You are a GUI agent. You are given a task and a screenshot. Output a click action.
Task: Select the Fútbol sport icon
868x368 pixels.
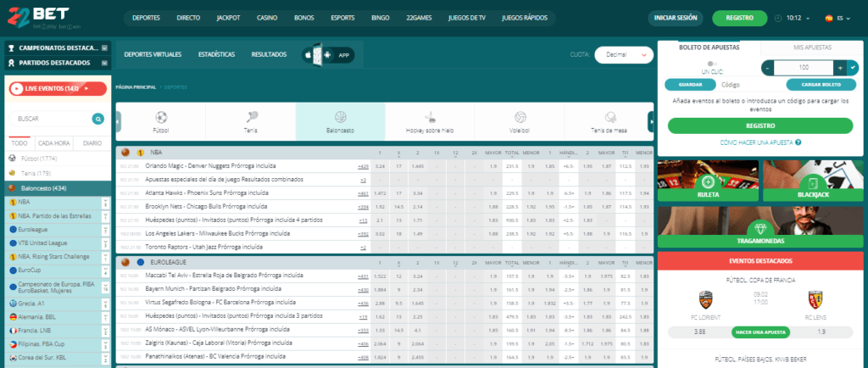click(161, 117)
